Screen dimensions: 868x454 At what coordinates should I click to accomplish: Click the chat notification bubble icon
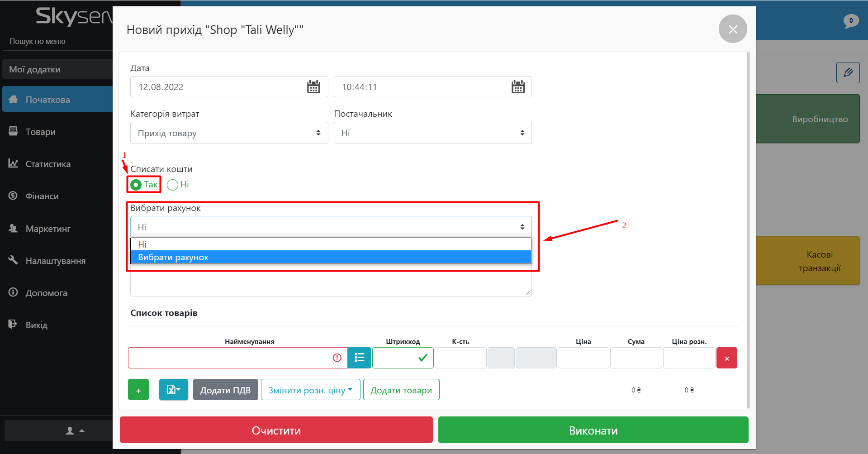coord(850,21)
